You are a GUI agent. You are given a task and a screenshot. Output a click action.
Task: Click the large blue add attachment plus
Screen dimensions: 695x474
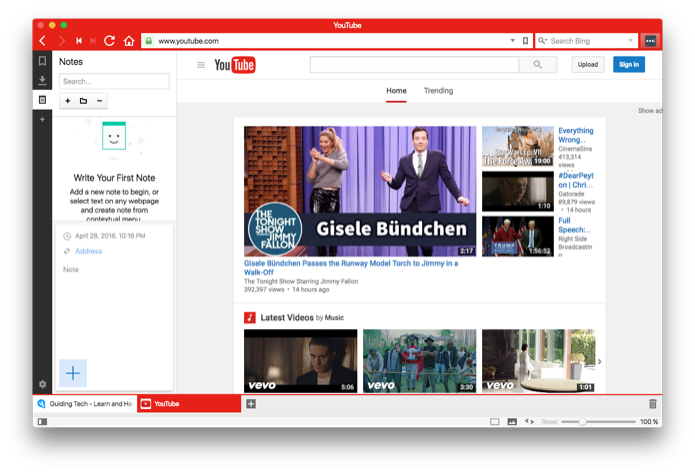(73, 373)
